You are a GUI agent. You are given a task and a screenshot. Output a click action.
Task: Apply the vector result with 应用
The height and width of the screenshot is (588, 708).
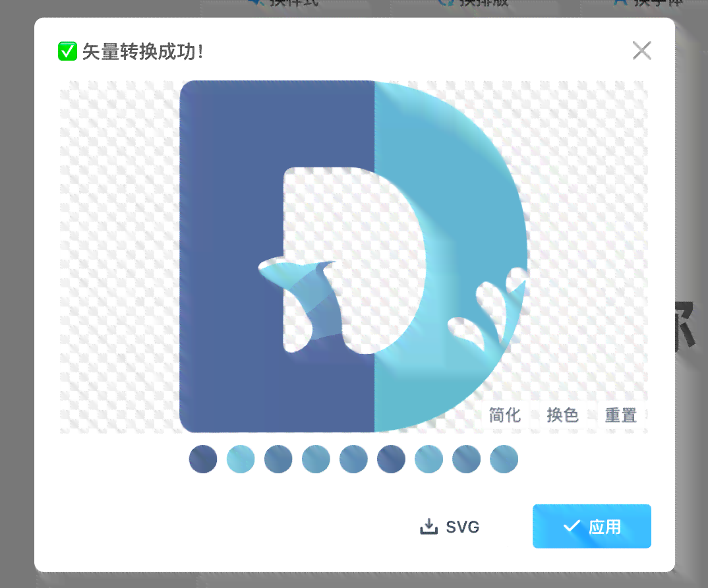591,526
